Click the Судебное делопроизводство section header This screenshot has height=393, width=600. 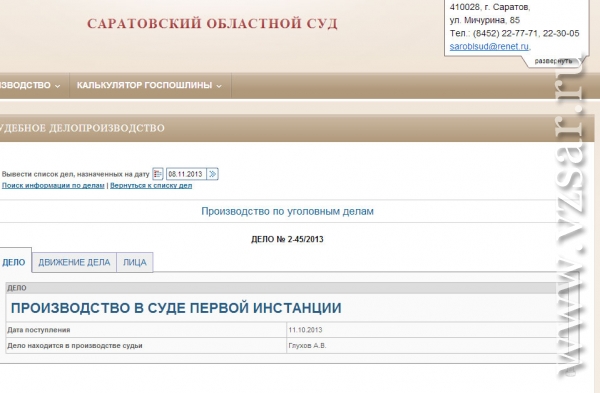[82, 128]
